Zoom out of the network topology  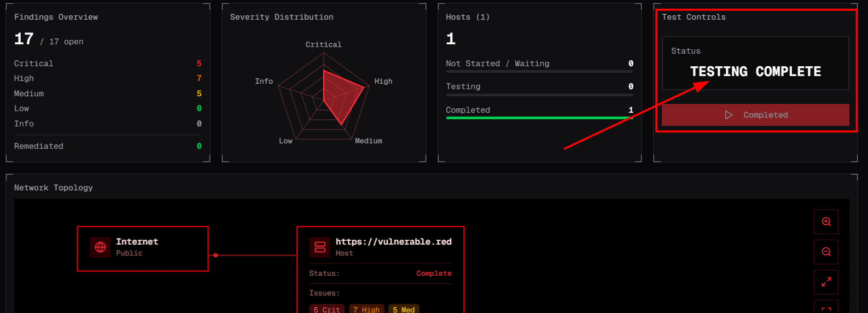point(826,252)
